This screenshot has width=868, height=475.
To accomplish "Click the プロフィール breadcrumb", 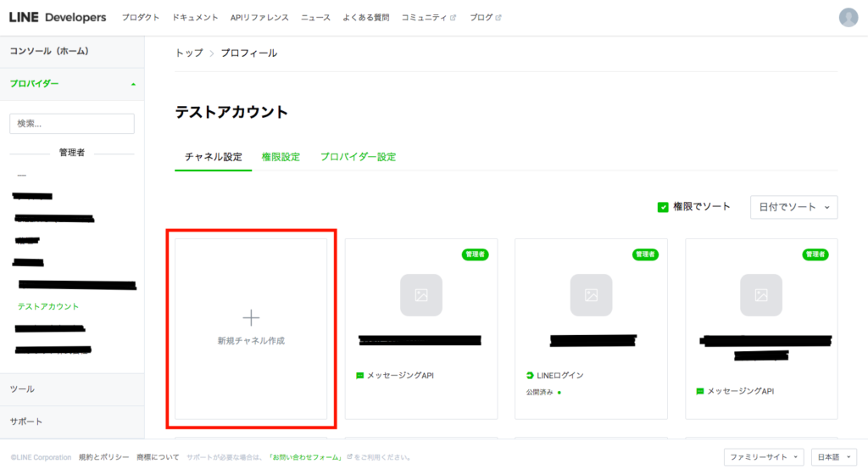I will point(249,53).
